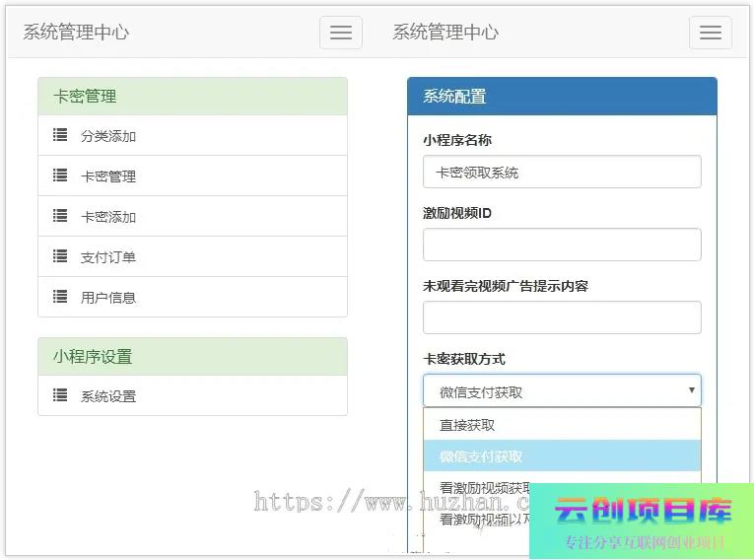Click the 激励视频ID input box
754x560 pixels.
click(x=562, y=245)
